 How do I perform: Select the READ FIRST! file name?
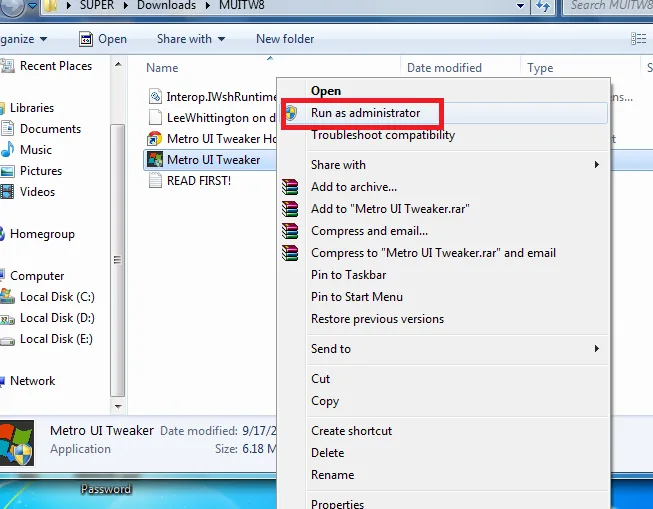[199, 181]
